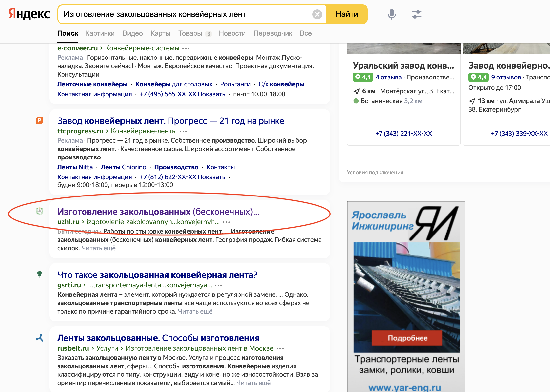This screenshot has height=392, width=550.
Task: Switch to the Картинки tab
Action: point(100,33)
